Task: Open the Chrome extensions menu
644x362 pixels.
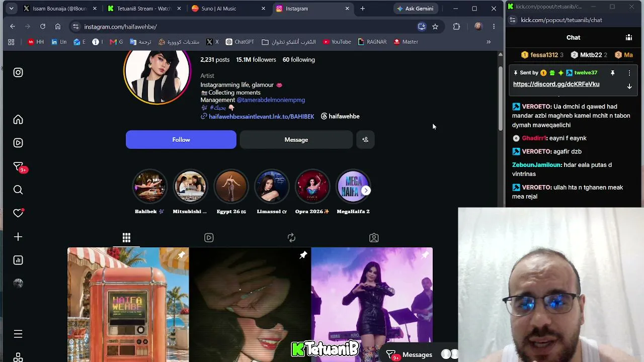Action: (x=456, y=27)
